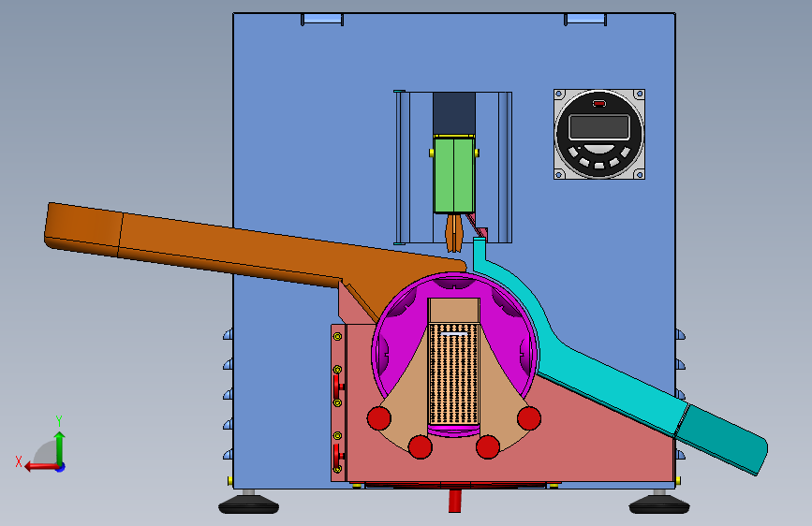
Task: Click the red lever below the base plate
Action: click(x=454, y=501)
